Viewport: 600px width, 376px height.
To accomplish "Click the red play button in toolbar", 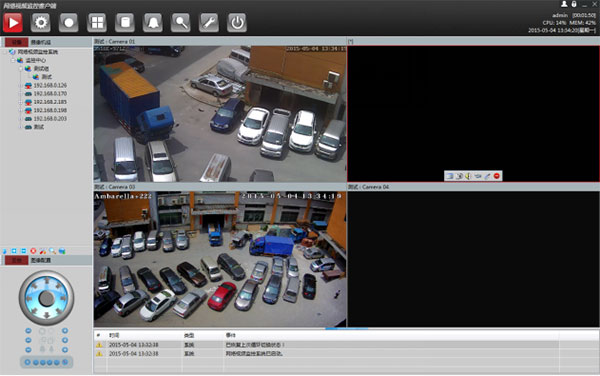I will pos(13,23).
